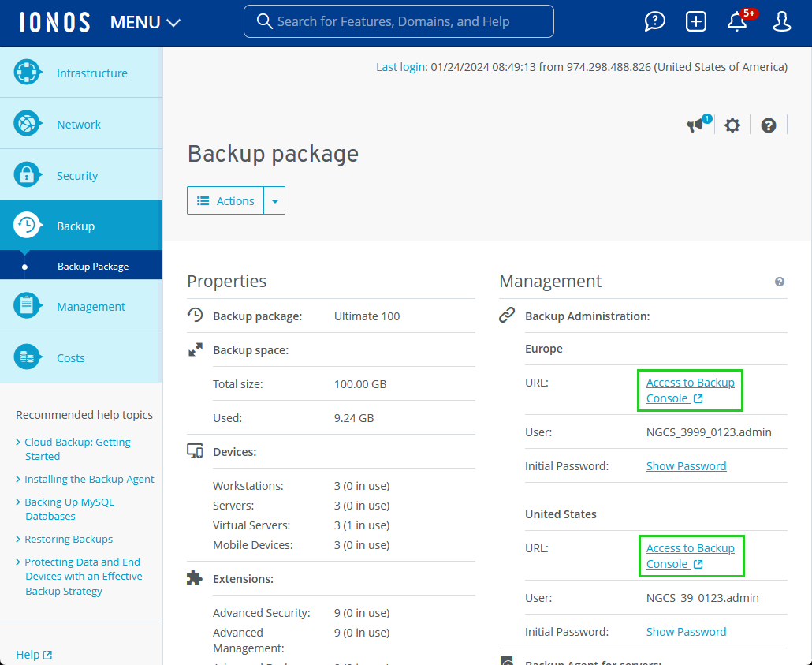Click the small Management section help icon
Image resolution: width=812 pixels, height=665 pixels.
pyautogui.click(x=780, y=282)
